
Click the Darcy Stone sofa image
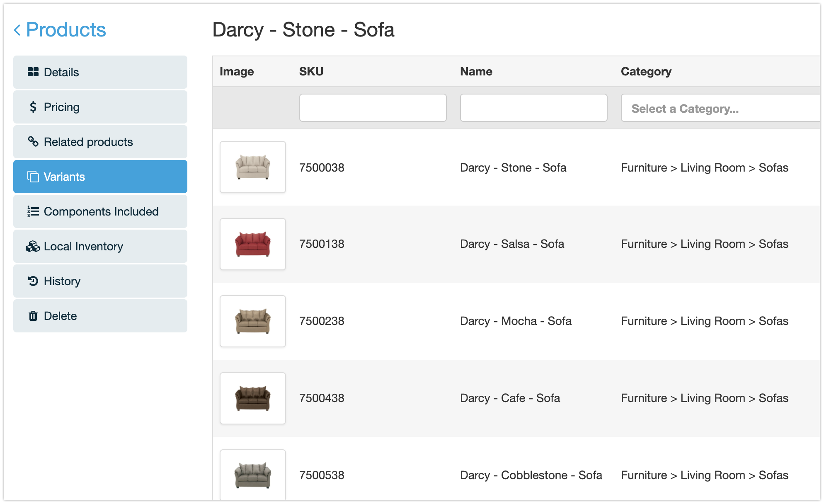tap(252, 167)
